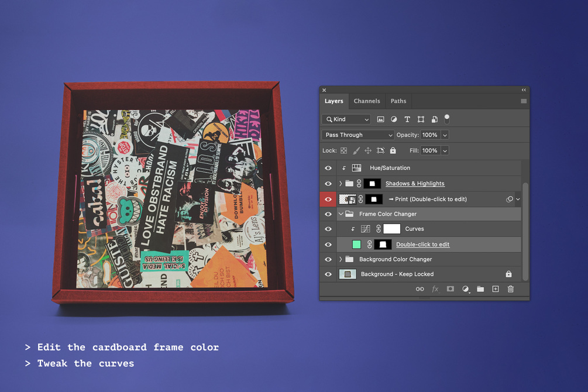Select Frame Color Changer group name

(x=388, y=214)
